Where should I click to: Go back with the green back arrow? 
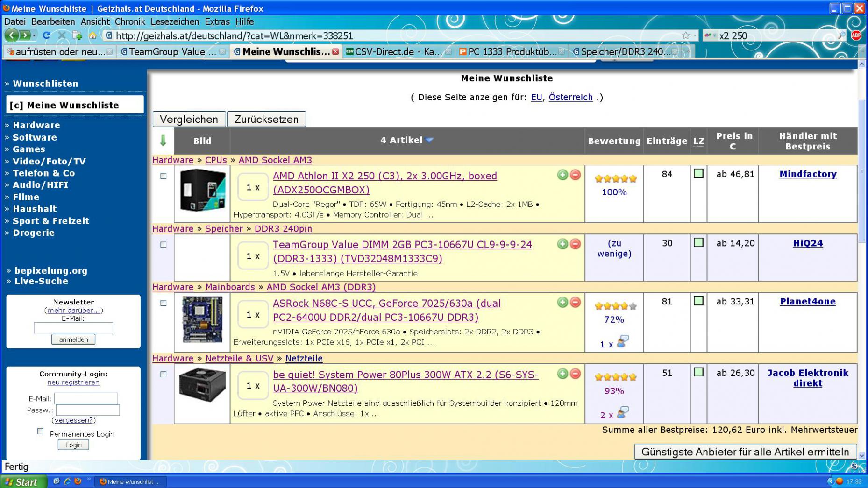coord(12,35)
